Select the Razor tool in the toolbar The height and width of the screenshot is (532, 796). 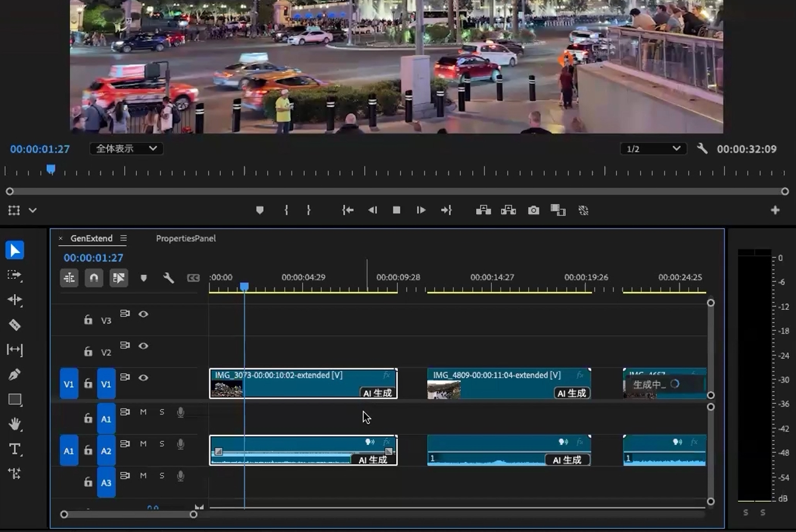pos(15,324)
